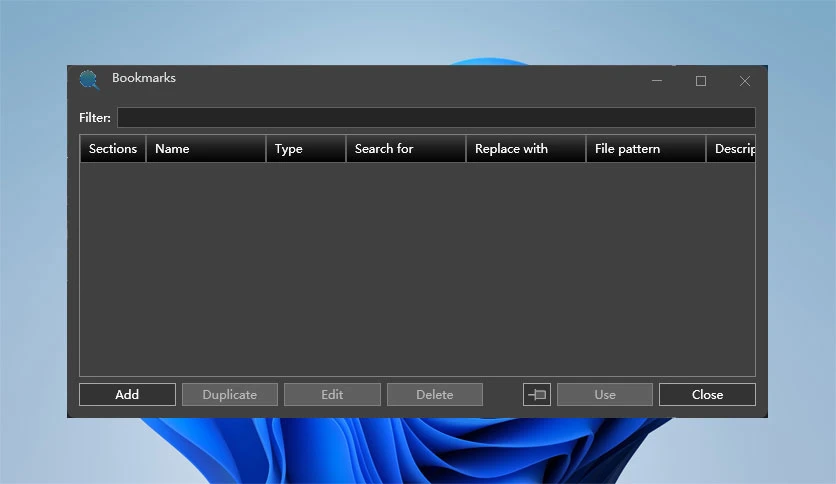Click the Edit button
Image resolution: width=836 pixels, height=484 pixels.
pos(332,394)
